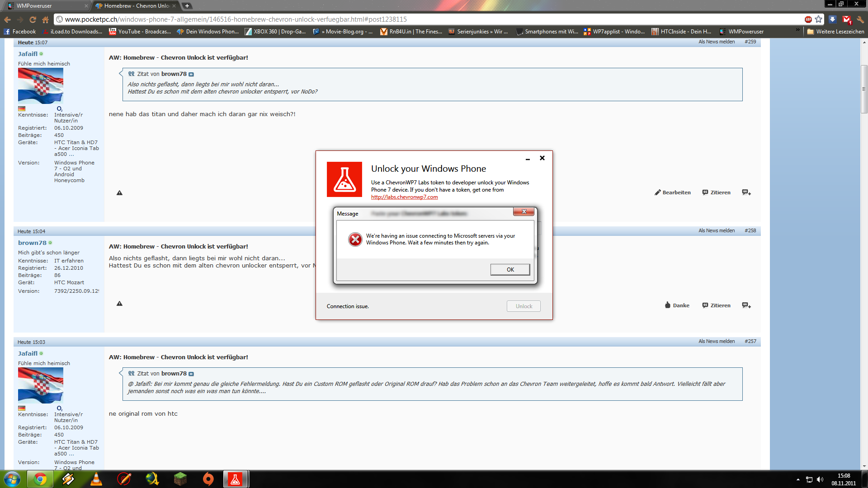868x488 pixels.
Task: Open the browser home page
Action: tap(45, 19)
